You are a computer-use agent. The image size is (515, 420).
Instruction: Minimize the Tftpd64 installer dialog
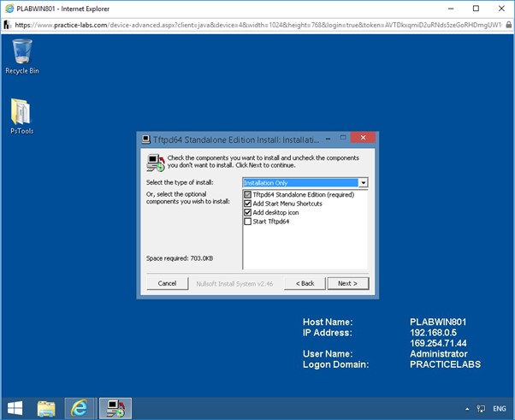328,139
